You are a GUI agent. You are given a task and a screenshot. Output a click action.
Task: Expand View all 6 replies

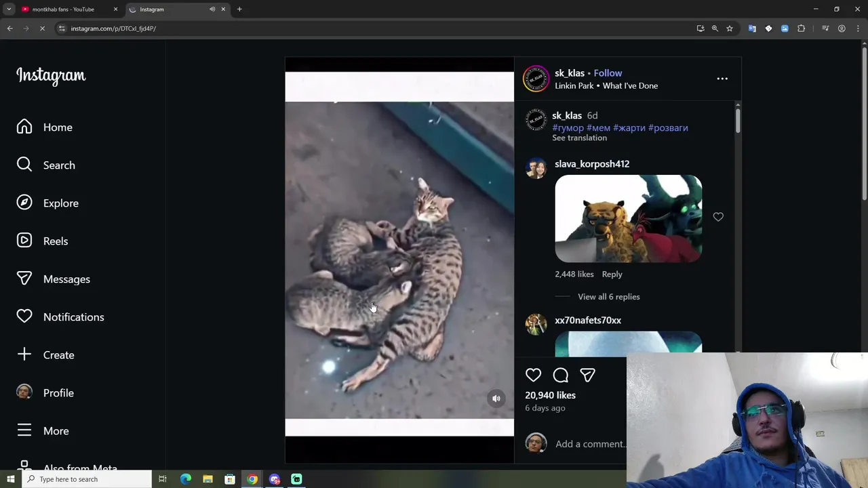(x=608, y=297)
